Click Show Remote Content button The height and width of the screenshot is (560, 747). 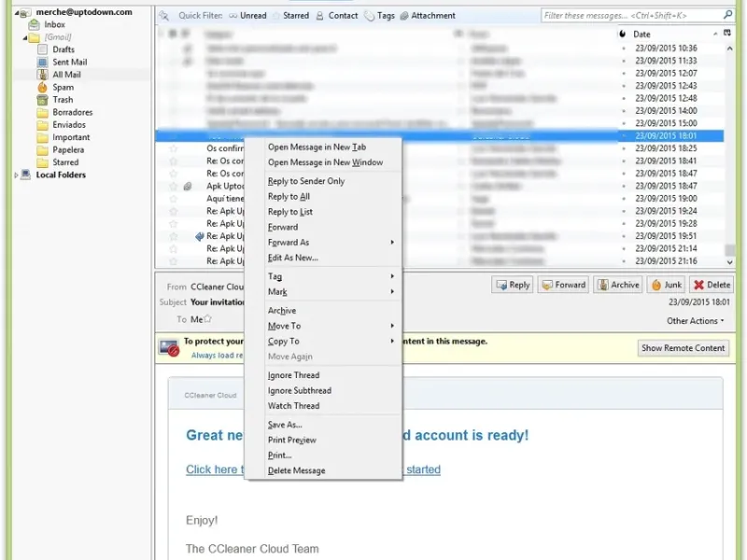point(684,348)
